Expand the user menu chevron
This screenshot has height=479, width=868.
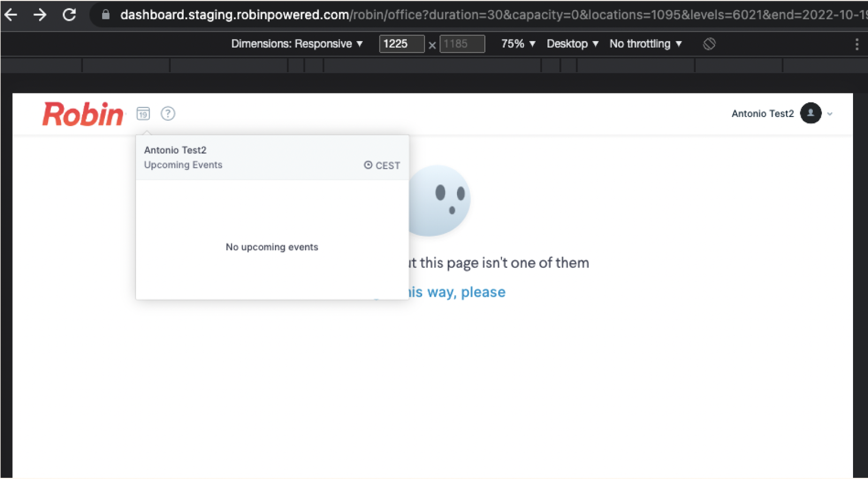click(x=830, y=113)
